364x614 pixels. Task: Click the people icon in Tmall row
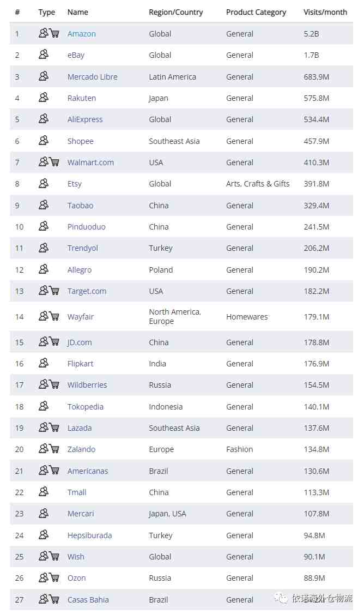pos(44,491)
